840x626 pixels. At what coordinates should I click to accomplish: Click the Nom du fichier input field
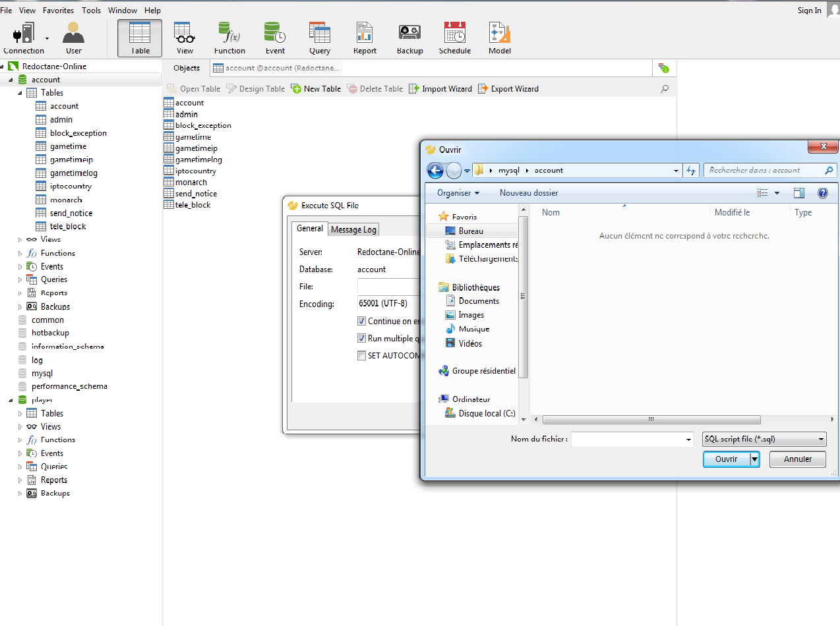pyautogui.click(x=632, y=439)
